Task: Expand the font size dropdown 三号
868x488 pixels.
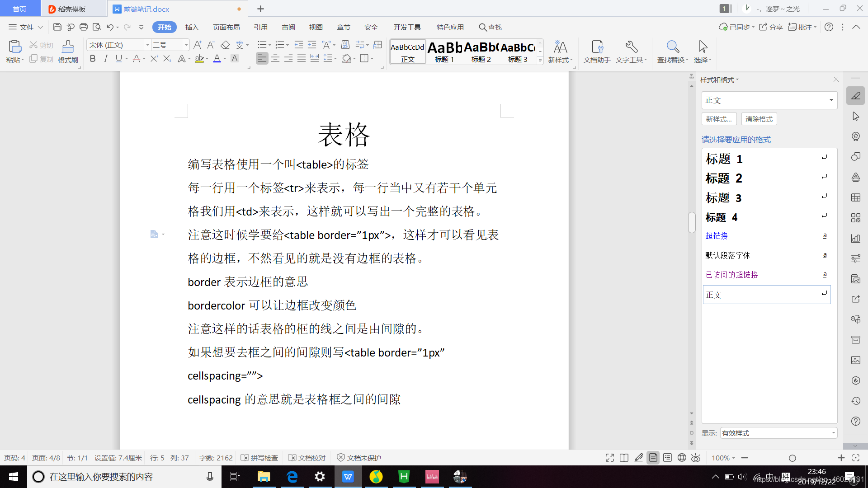Action: 186,45
